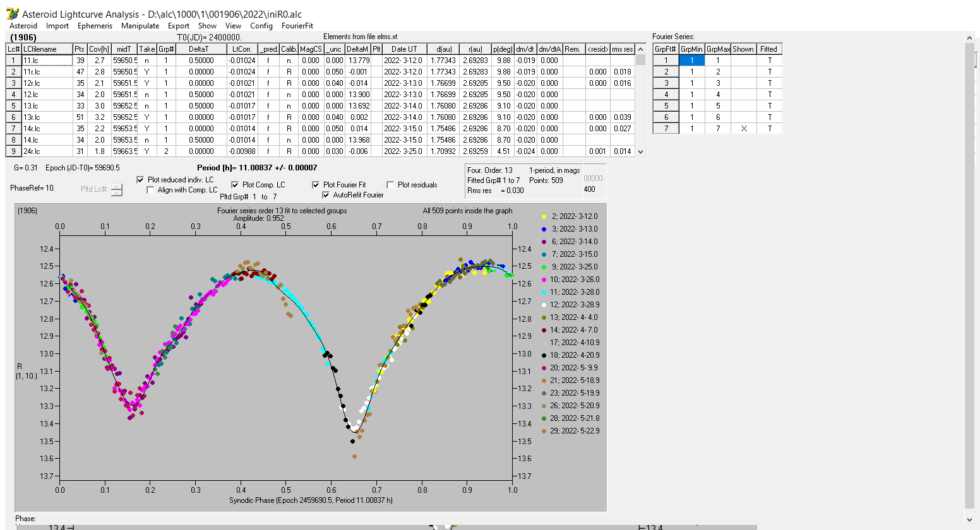Click Fourier series row header 4

pos(666,95)
